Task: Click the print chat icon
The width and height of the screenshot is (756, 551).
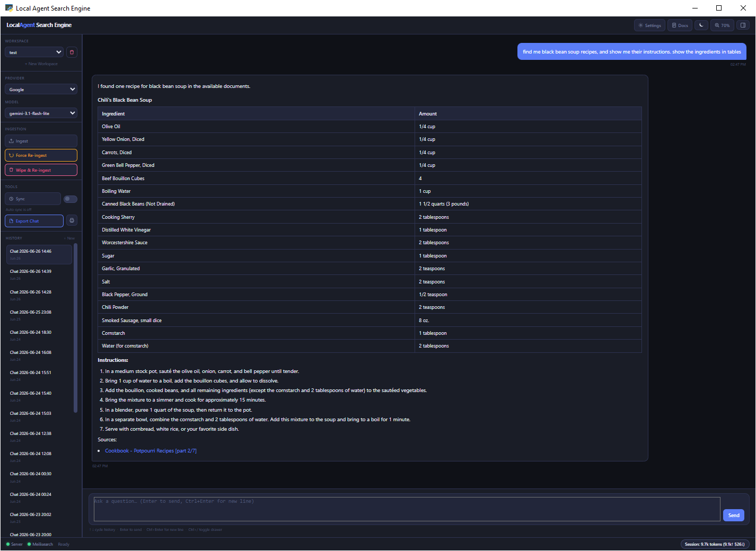Action: click(72, 220)
